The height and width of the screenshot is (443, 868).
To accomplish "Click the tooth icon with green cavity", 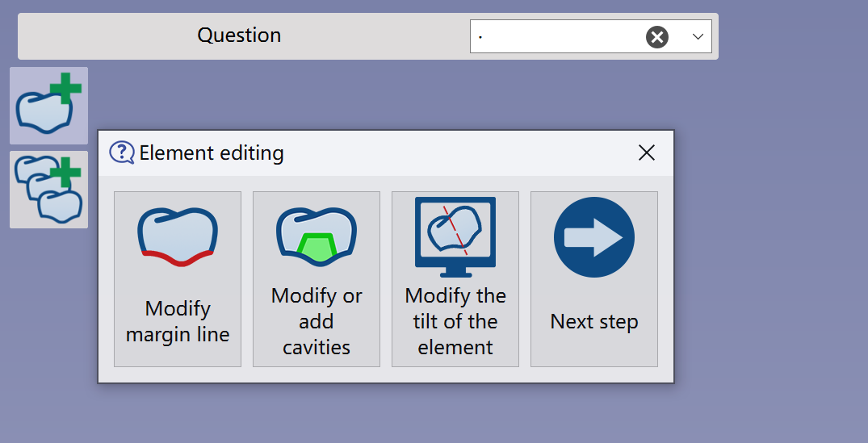I will click(x=317, y=237).
